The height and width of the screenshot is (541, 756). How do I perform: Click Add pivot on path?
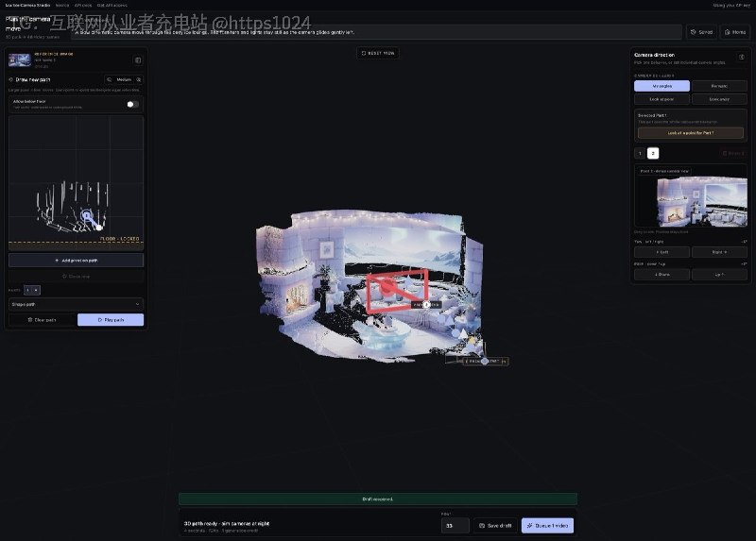pyautogui.click(x=76, y=261)
